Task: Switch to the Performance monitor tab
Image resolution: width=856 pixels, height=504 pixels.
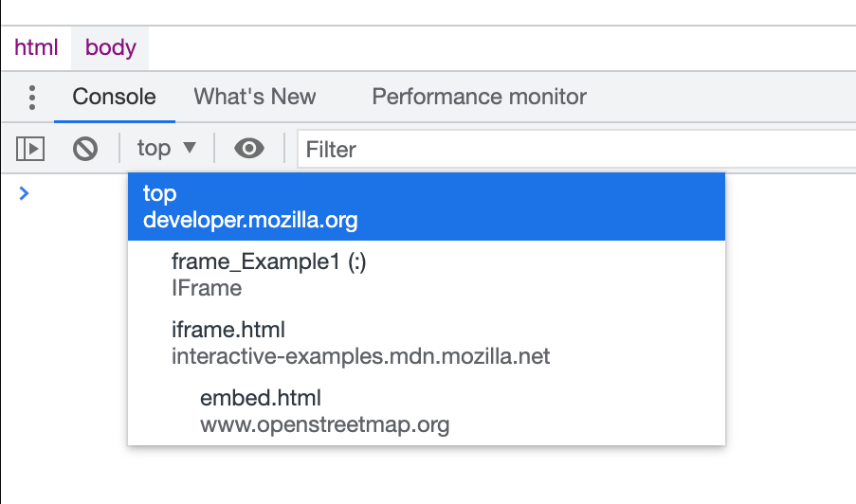Action: point(479,97)
